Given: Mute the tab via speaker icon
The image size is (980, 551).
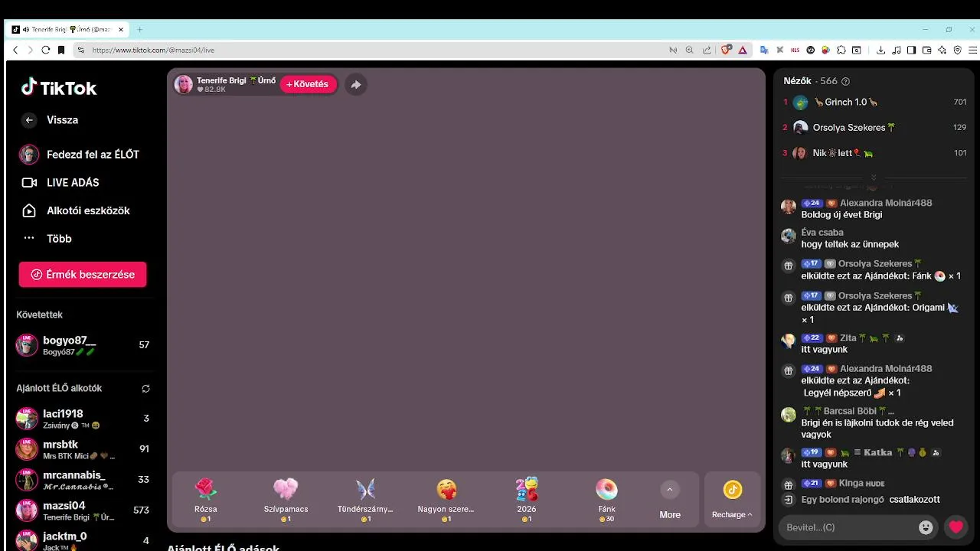Looking at the screenshot, I should 26,30.
